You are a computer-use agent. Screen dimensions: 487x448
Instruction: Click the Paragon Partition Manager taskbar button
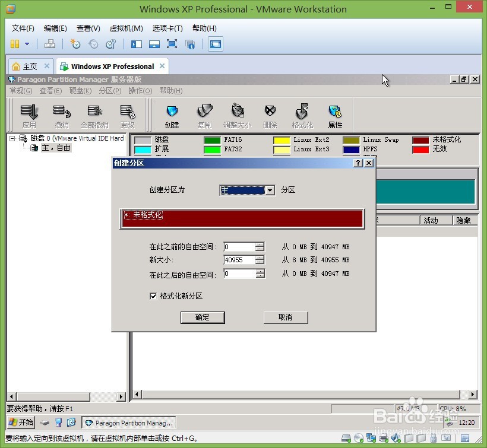coord(129,423)
